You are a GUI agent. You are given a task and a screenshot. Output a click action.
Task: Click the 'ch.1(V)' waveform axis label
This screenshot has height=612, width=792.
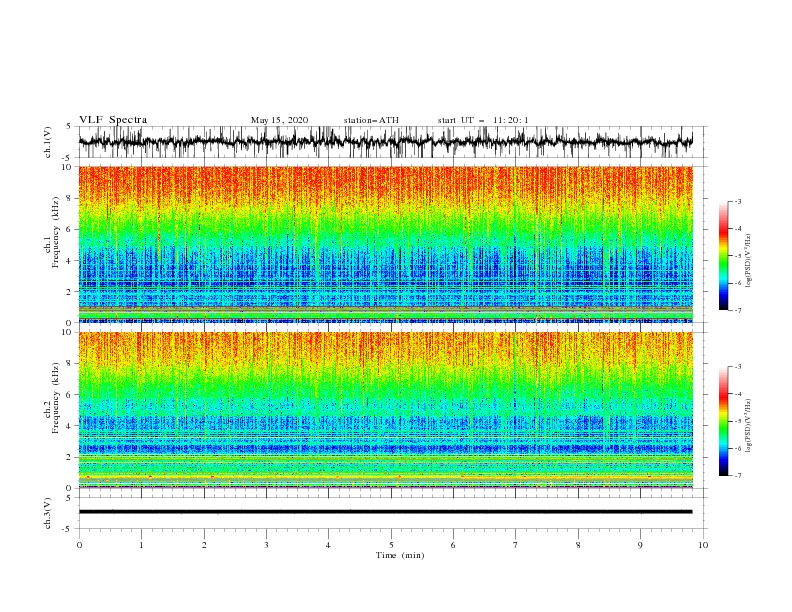tap(48, 142)
